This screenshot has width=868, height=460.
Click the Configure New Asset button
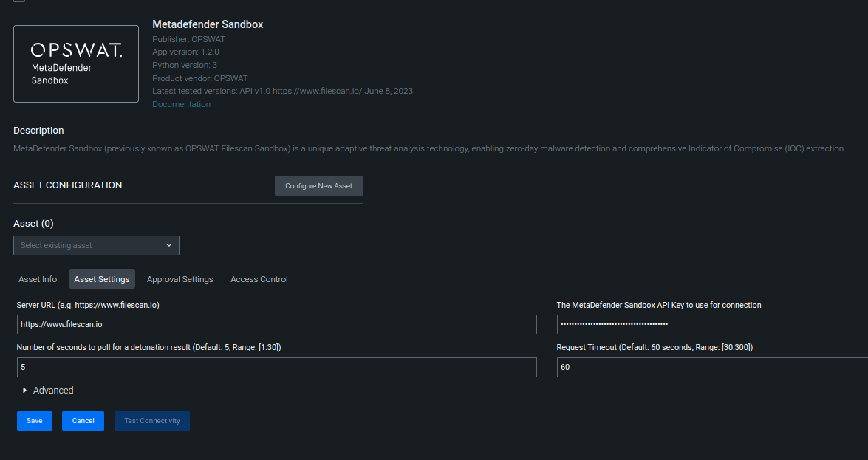(x=319, y=185)
